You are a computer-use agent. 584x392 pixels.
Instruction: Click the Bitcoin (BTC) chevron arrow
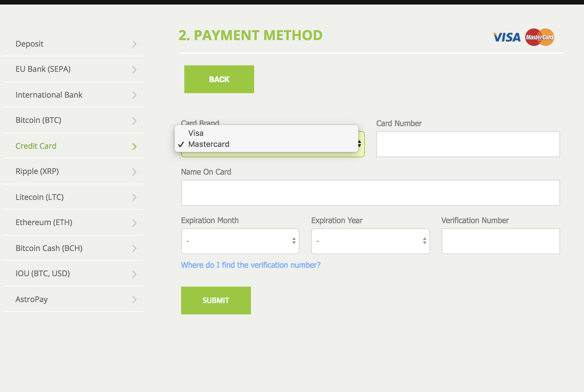[x=135, y=121]
